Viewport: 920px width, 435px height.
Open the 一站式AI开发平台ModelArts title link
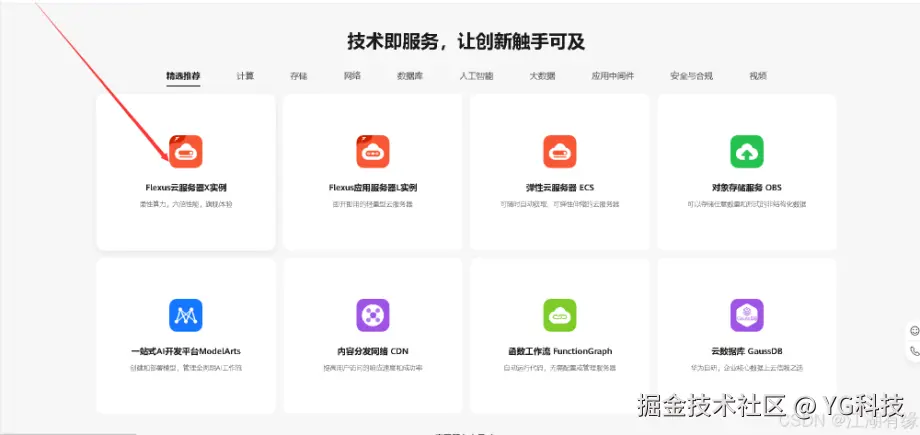[186, 352]
